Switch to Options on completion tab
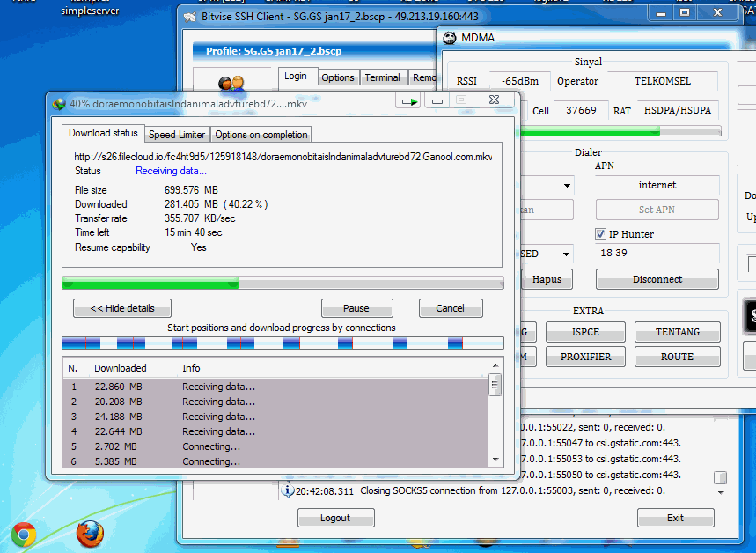756x553 pixels. [x=261, y=135]
